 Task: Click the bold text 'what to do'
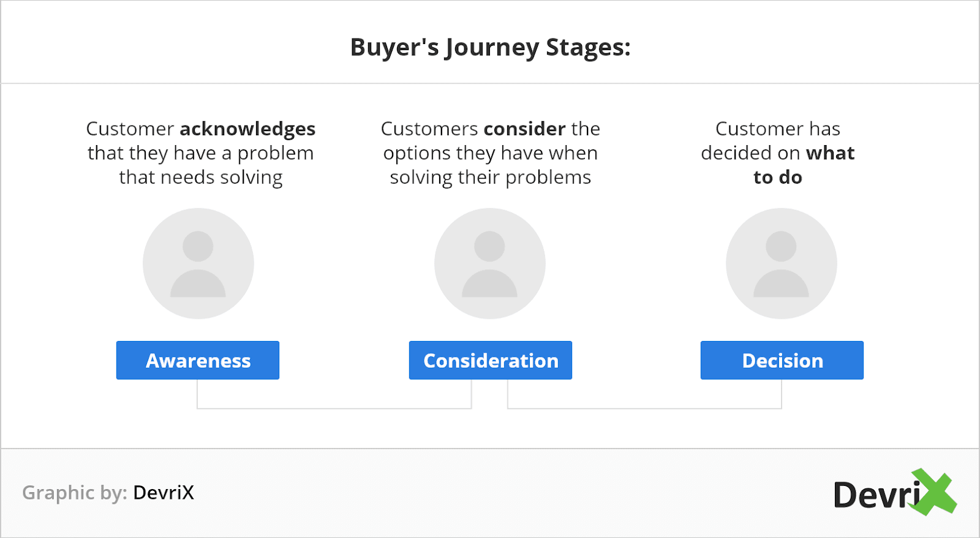click(803, 165)
